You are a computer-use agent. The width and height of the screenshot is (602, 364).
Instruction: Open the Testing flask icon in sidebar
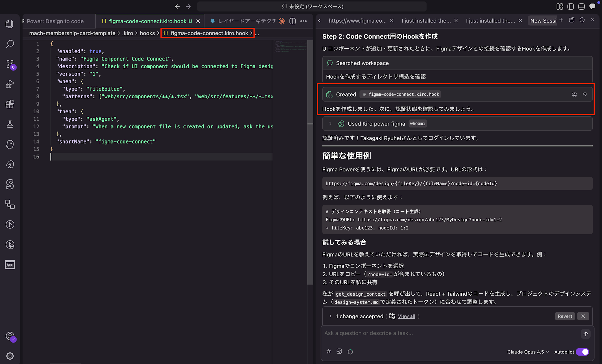[10, 124]
